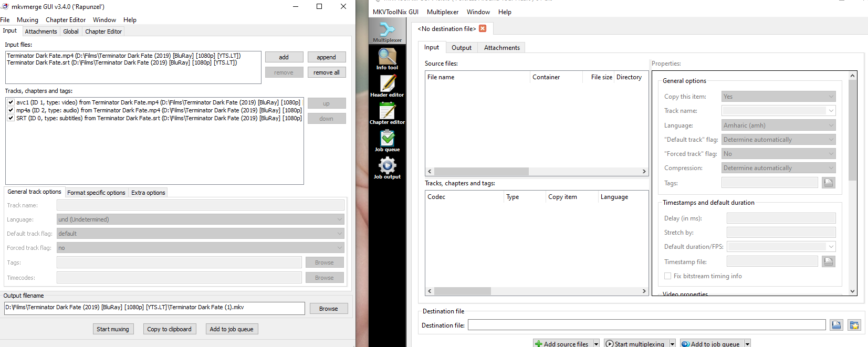
Task: Click the mkvmerge GUI title bar app icon
Action: pyautogui.click(x=5, y=6)
